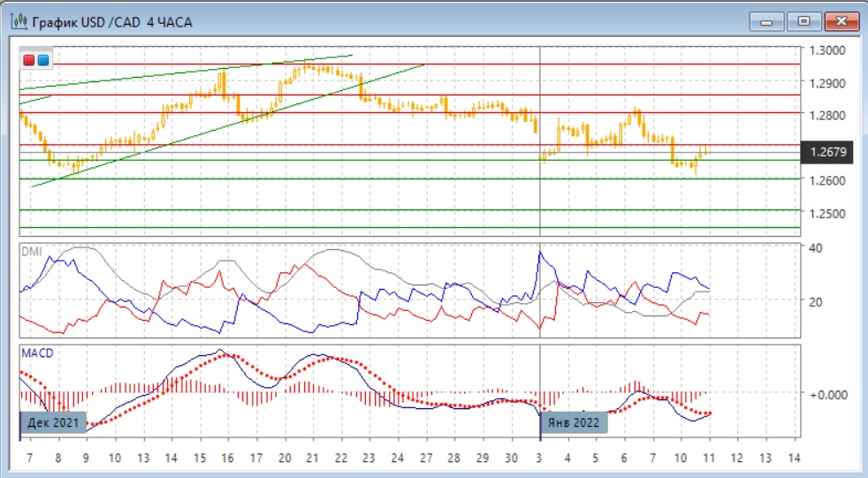Click the 1.2500 price axis label

coord(828,213)
